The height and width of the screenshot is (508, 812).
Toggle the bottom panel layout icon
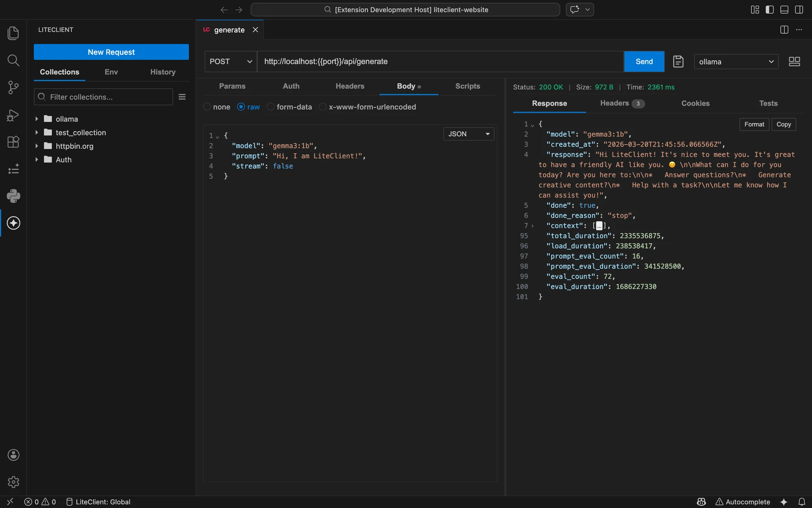[785, 10]
